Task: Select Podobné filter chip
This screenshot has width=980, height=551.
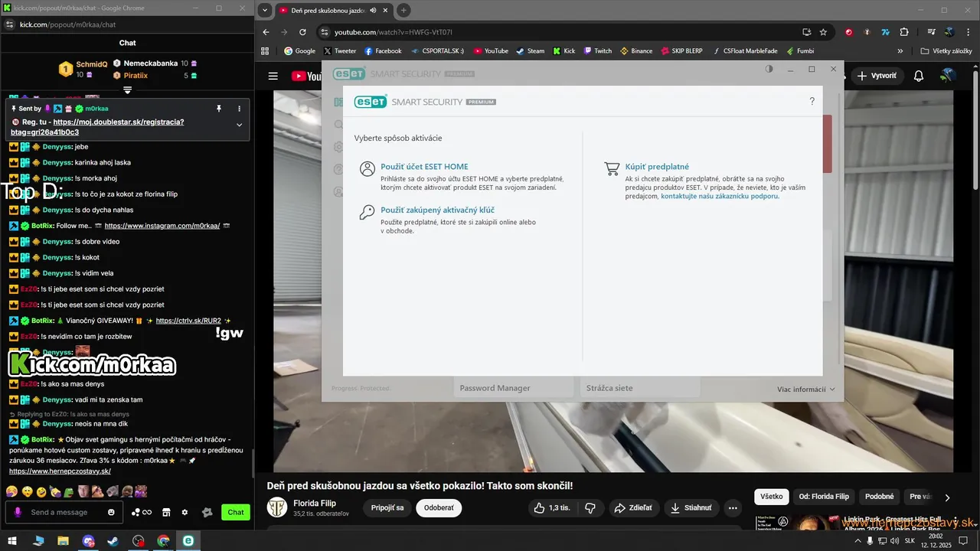Action: click(880, 497)
